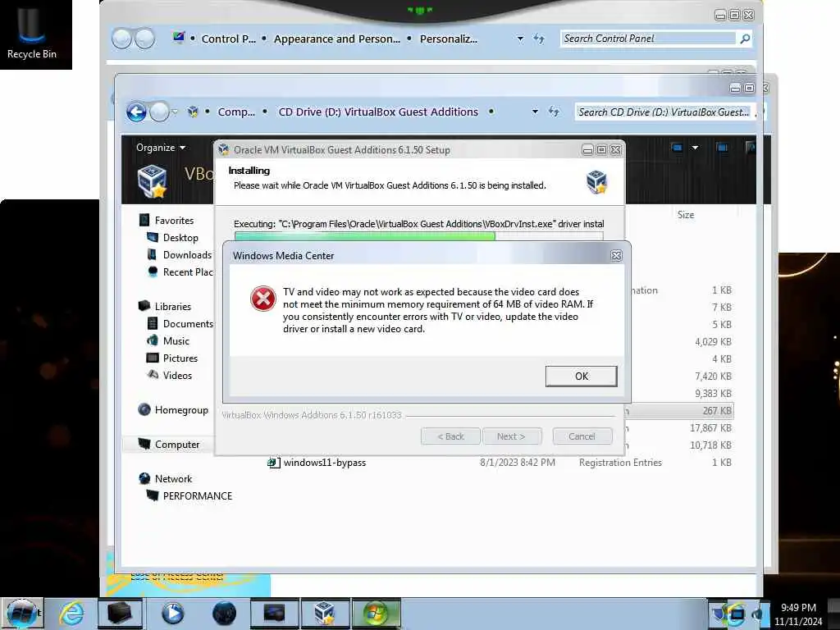Click Back arrow in CD Drive window
Viewport: 840px width, 630px height.
tap(136, 112)
